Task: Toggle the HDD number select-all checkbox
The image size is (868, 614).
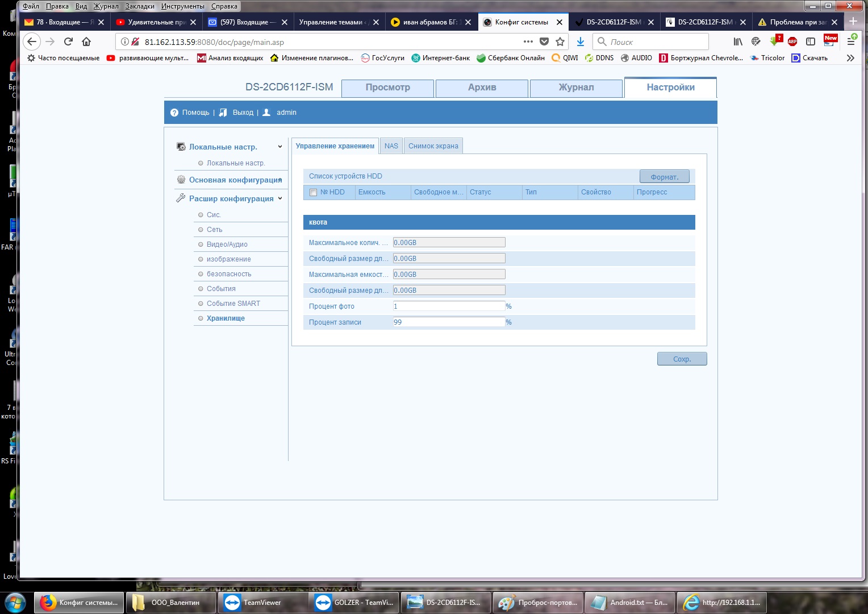Action: point(313,193)
